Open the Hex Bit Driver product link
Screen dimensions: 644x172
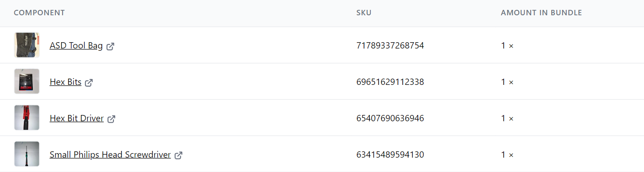77,119
